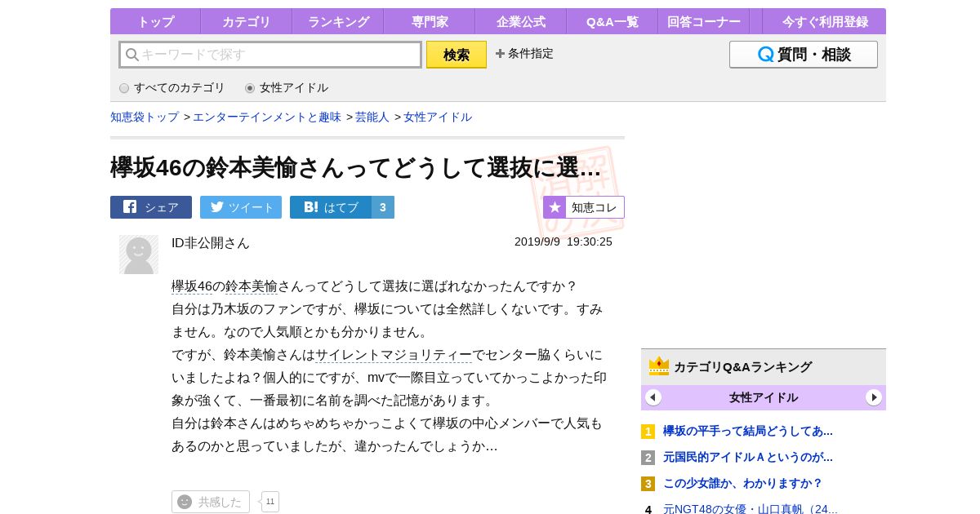Image resolution: width=980 pixels, height=514 pixels.
Task: Click the question title heading
Action: (x=356, y=167)
